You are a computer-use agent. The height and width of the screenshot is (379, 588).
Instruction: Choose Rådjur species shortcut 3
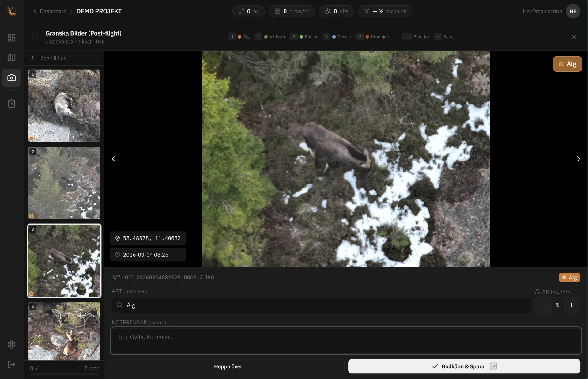point(304,37)
